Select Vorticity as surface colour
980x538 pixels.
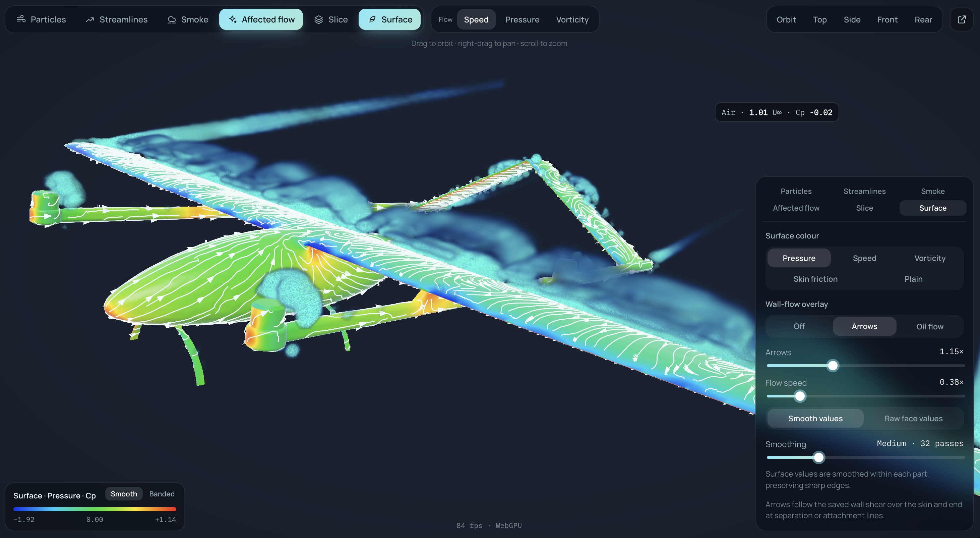(930, 258)
